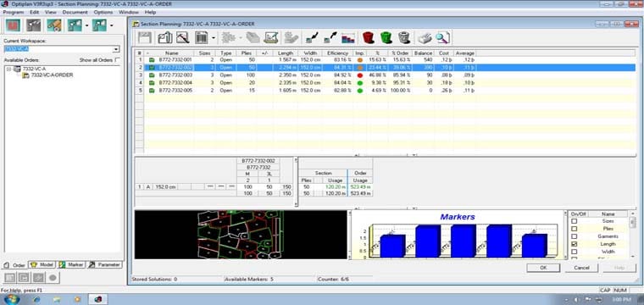Click the Cancel button
The height and width of the screenshot is (305, 644).
click(x=581, y=268)
